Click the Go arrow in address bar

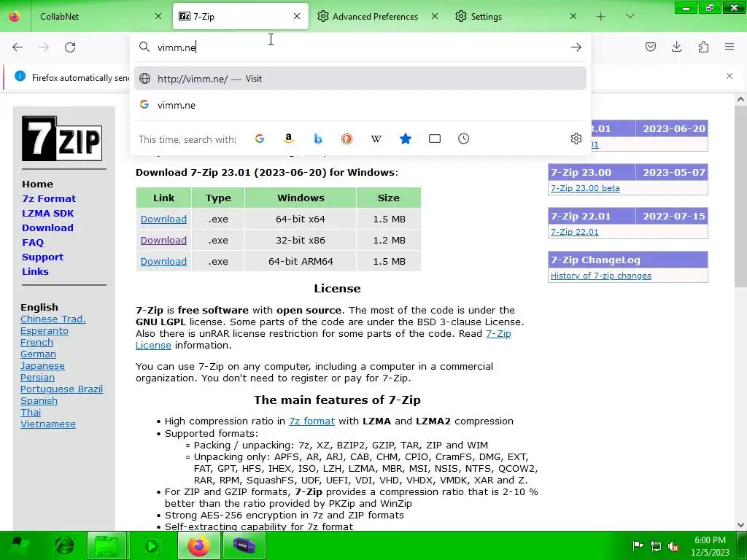pyautogui.click(x=576, y=47)
